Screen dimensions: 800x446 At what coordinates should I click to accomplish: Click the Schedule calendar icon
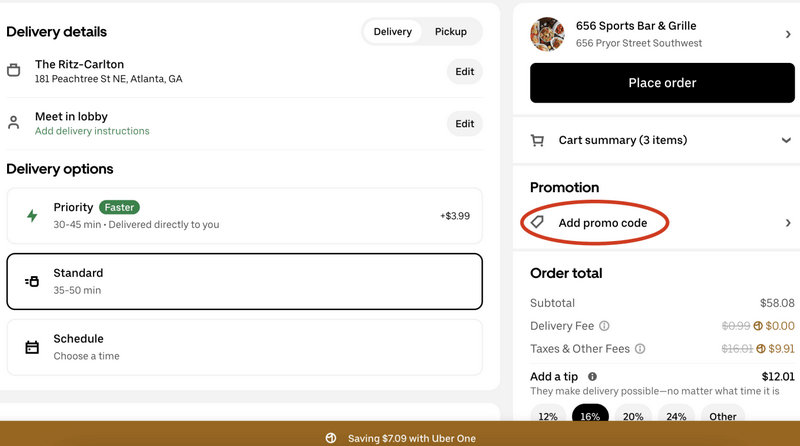tap(32, 347)
